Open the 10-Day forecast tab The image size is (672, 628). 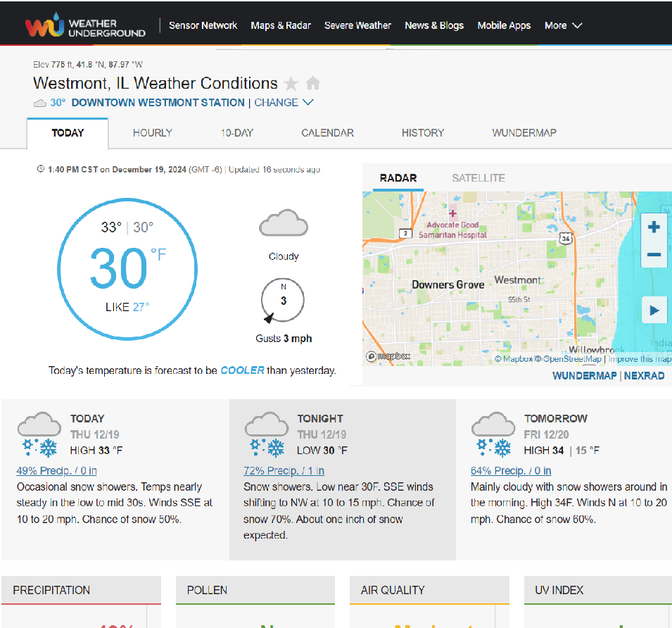(236, 132)
